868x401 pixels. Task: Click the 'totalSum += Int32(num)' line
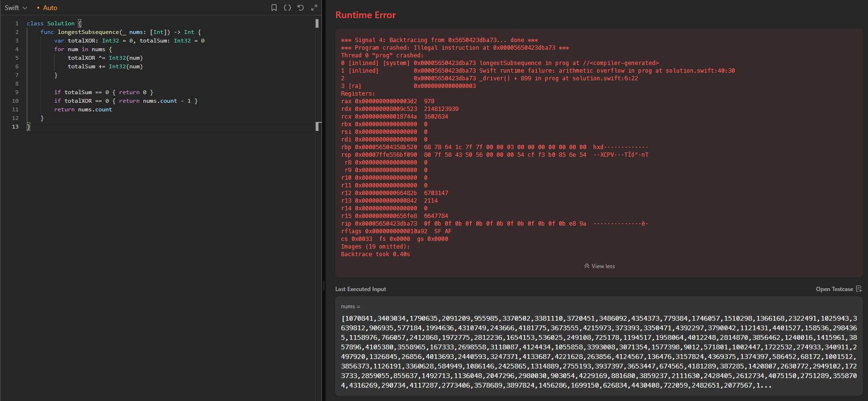coord(105,66)
